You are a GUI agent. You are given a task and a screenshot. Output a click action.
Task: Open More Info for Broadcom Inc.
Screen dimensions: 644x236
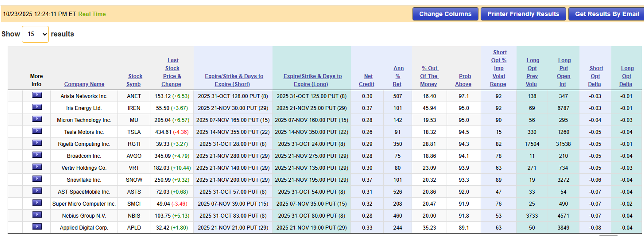tap(37, 155)
